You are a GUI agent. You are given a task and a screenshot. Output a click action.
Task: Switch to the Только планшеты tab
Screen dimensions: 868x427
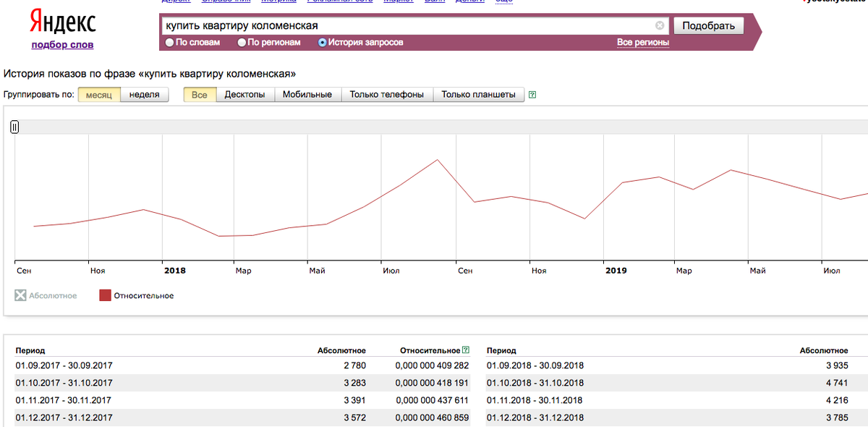pyautogui.click(x=478, y=95)
